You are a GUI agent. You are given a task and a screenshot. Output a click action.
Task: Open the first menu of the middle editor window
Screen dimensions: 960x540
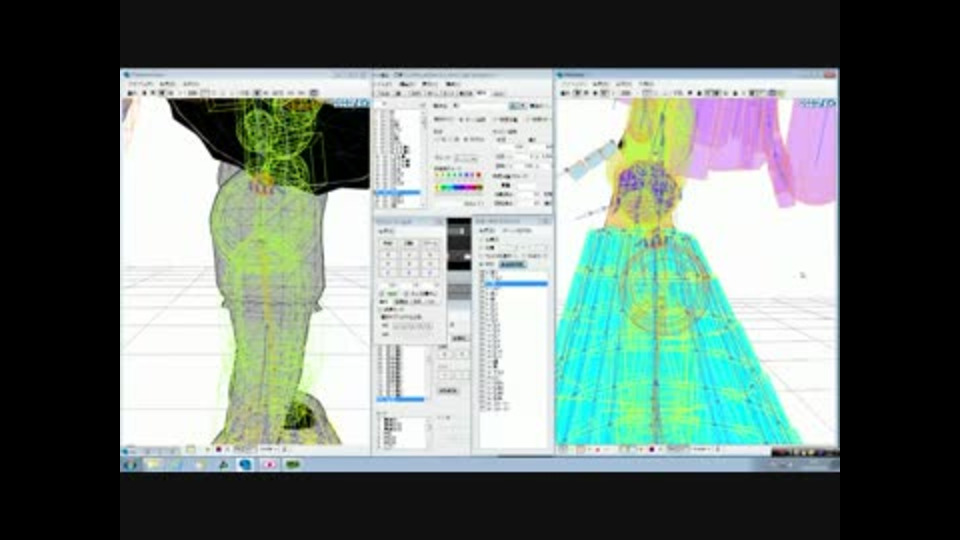[383, 84]
